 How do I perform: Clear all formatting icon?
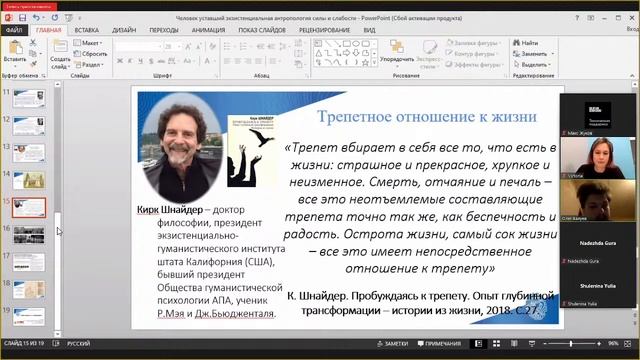click(x=212, y=47)
